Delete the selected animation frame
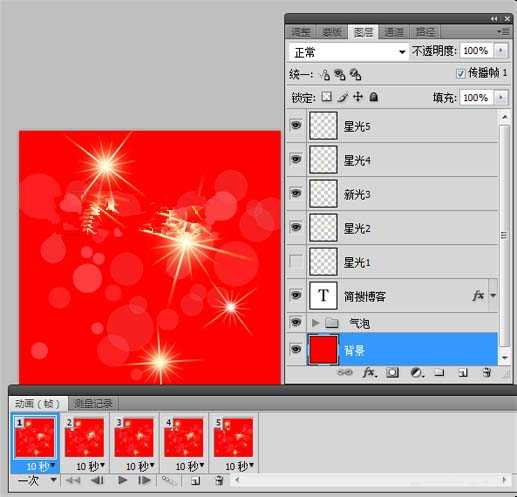Viewport: 517px width, 497px height. point(219,481)
